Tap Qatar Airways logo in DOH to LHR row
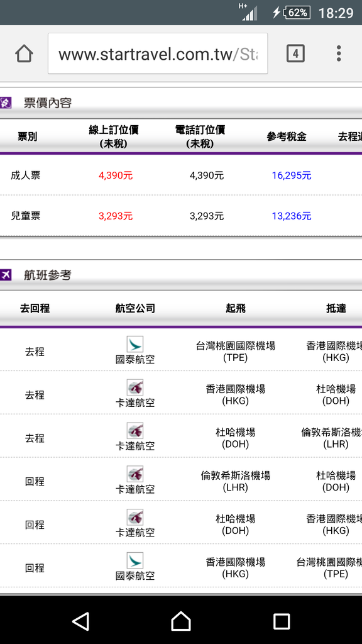The image size is (362, 644). pyautogui.click(x=135, y=430)
